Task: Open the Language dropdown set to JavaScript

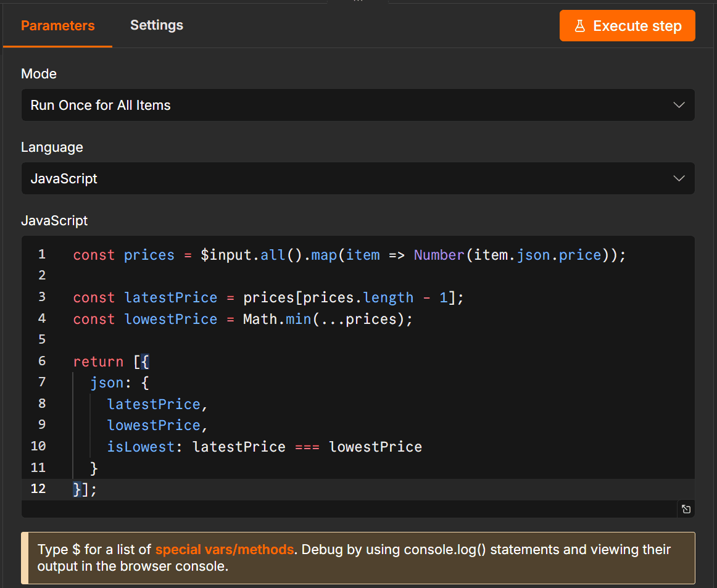Action: tap(358, 178)
